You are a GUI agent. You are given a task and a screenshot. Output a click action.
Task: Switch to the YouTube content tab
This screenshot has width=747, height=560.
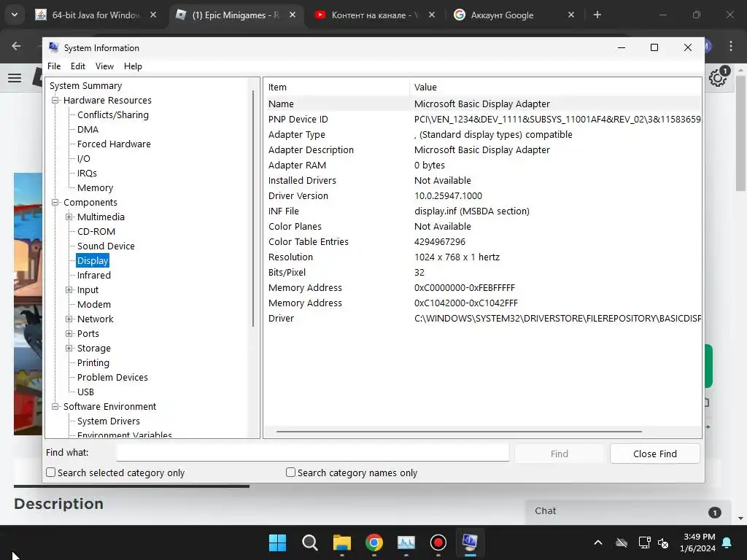tap(374, 15)
